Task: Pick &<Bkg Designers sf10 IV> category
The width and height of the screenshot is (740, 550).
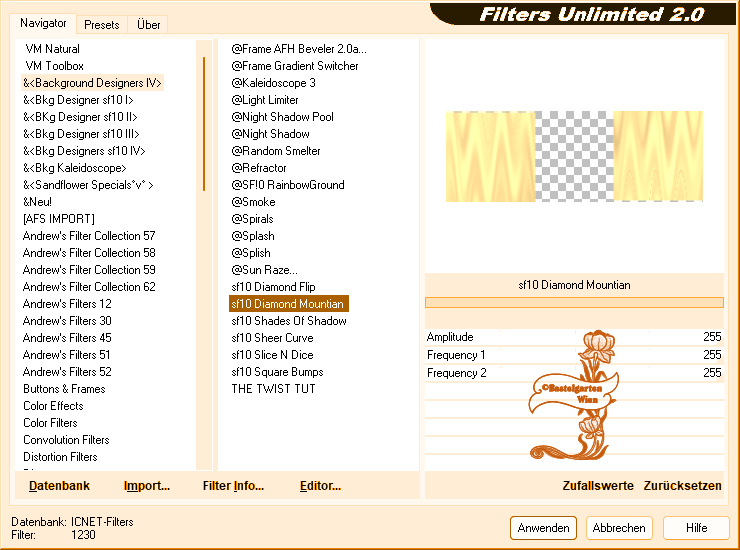Action: point(84,151)
